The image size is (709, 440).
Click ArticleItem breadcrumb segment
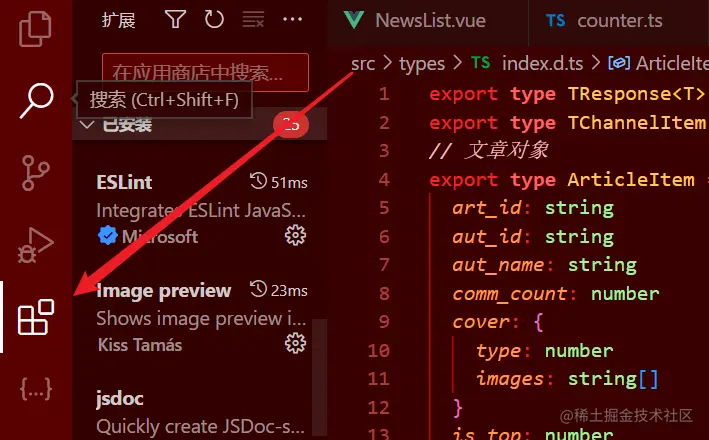672,64
